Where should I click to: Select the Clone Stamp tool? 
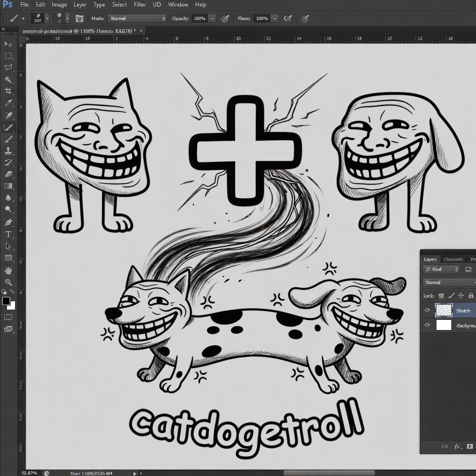[x=8, y=151]
